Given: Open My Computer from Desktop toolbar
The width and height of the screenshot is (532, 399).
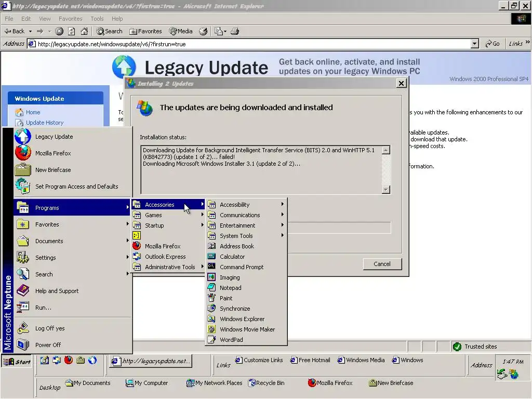Looking at the screenshot, I should 147,383.
